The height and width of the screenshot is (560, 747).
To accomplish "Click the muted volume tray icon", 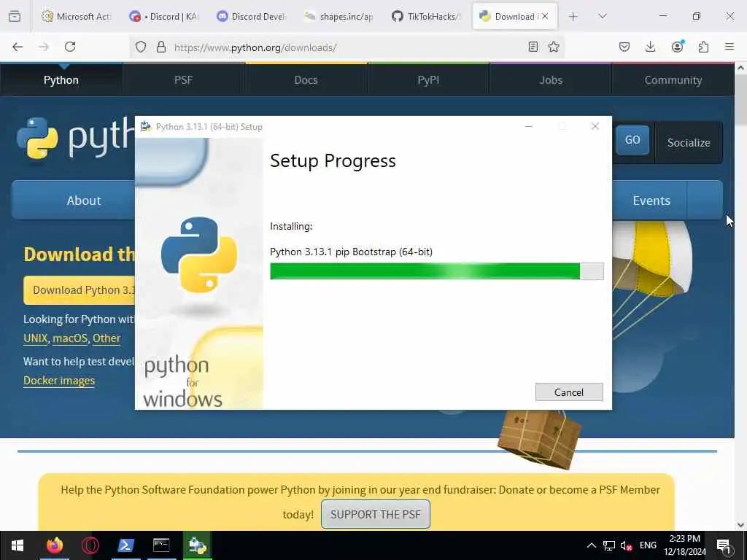I will coord(626,545).
